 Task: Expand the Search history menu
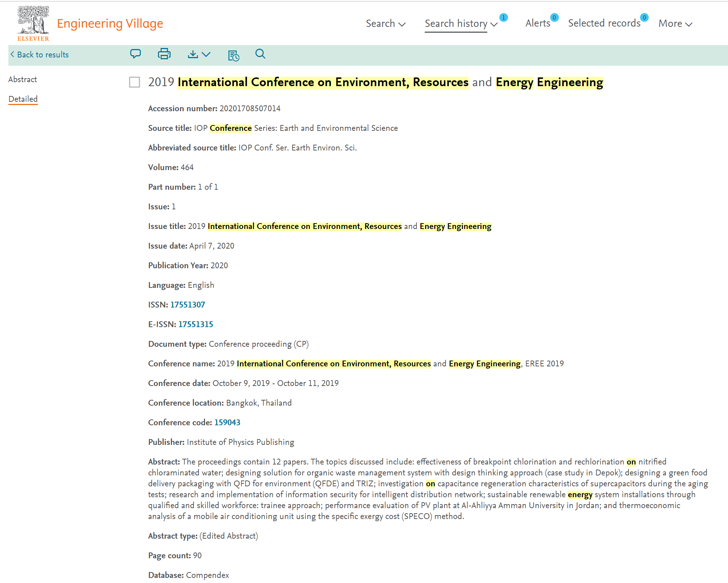(x=461, y=24)
